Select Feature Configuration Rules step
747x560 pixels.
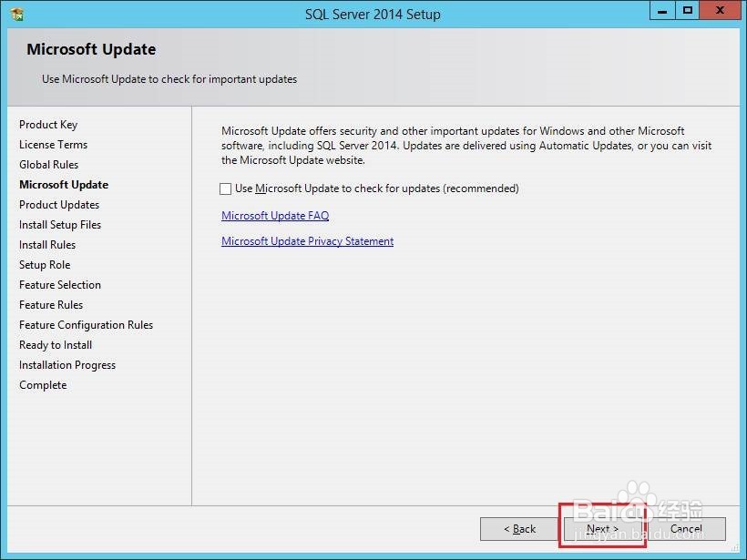click(x=87, y=325)
